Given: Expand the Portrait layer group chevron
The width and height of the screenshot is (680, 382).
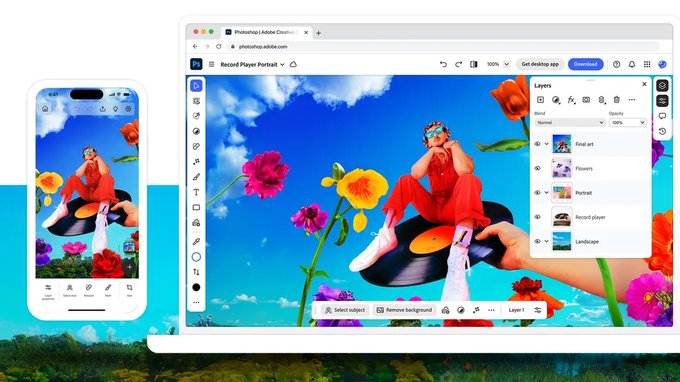Looking at the screenshot, I should (x=546, y=193).
